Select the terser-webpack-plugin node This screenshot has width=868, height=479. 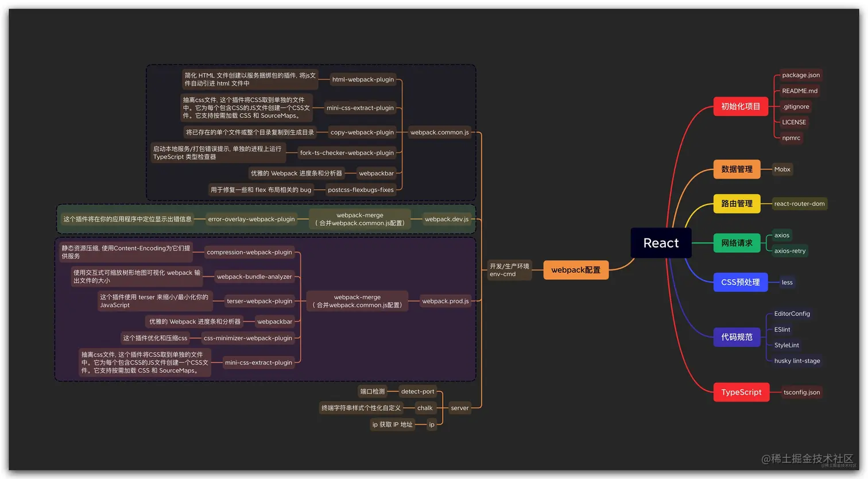click(259, 301)
